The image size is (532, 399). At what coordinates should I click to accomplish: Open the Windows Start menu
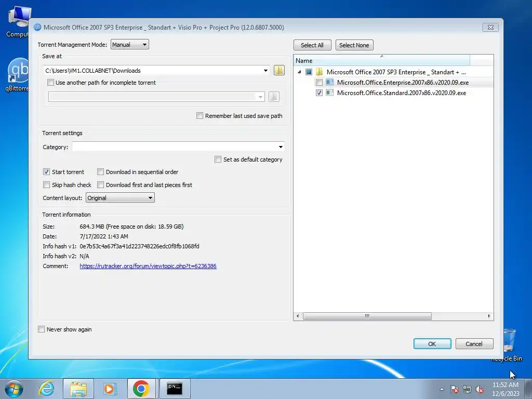[x=14, y=389]
